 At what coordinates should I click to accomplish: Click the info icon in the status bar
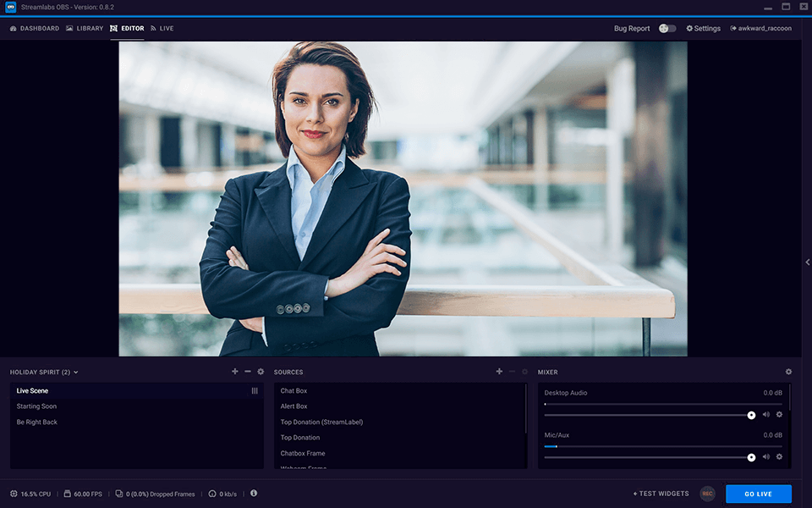click(x=254, y=494)
